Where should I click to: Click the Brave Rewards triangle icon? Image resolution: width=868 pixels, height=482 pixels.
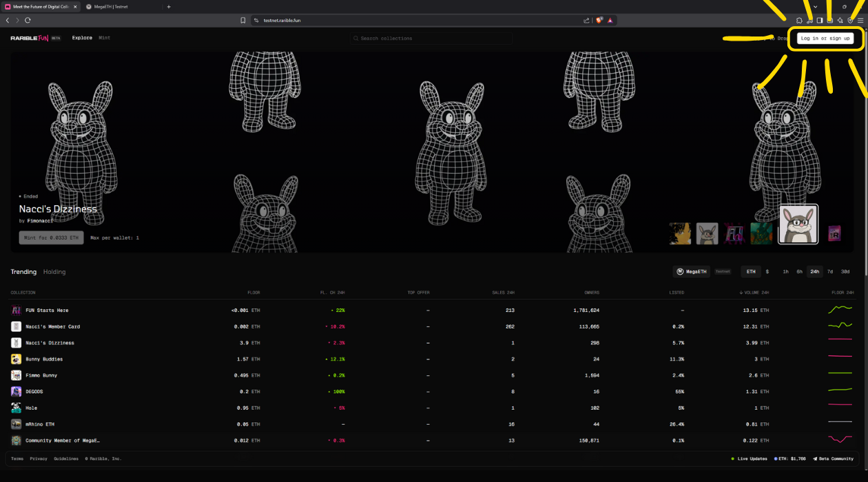pyautogui.click(x=610, y=21)
